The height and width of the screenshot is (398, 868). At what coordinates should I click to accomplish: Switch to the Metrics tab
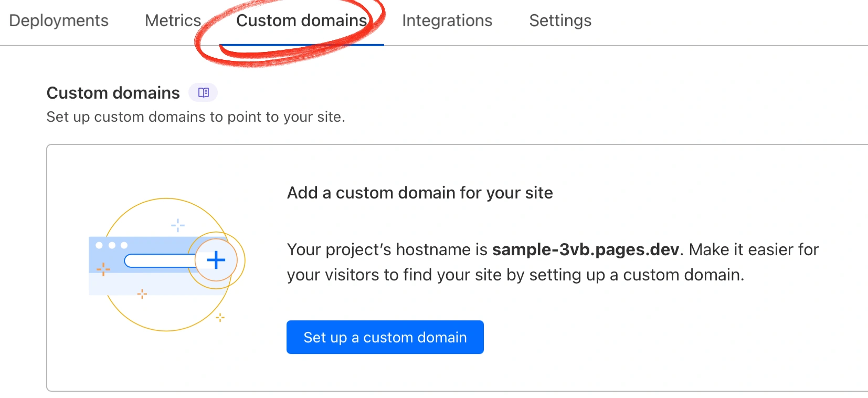[173, 20]
